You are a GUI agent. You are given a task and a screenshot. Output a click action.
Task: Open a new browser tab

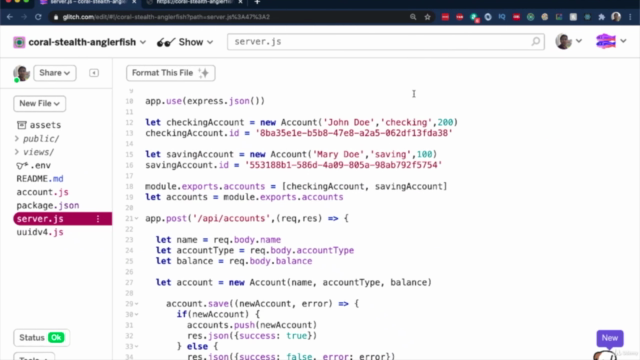(257, 2)
